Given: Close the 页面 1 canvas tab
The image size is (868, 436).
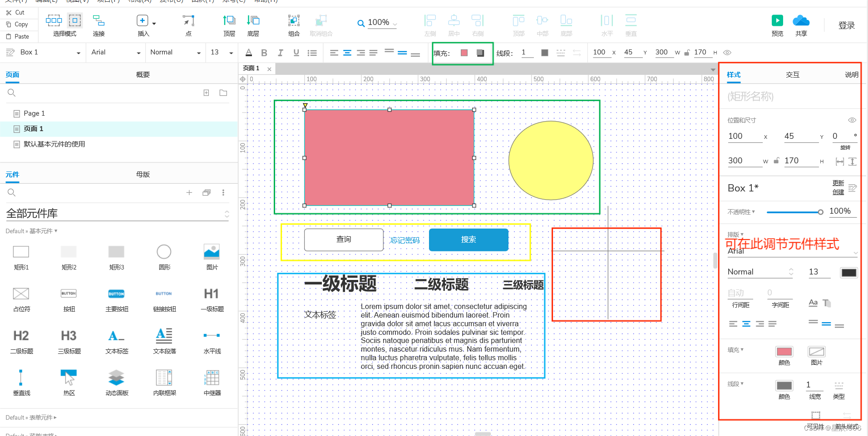Looking at the screenshot, I should [269, 69].
